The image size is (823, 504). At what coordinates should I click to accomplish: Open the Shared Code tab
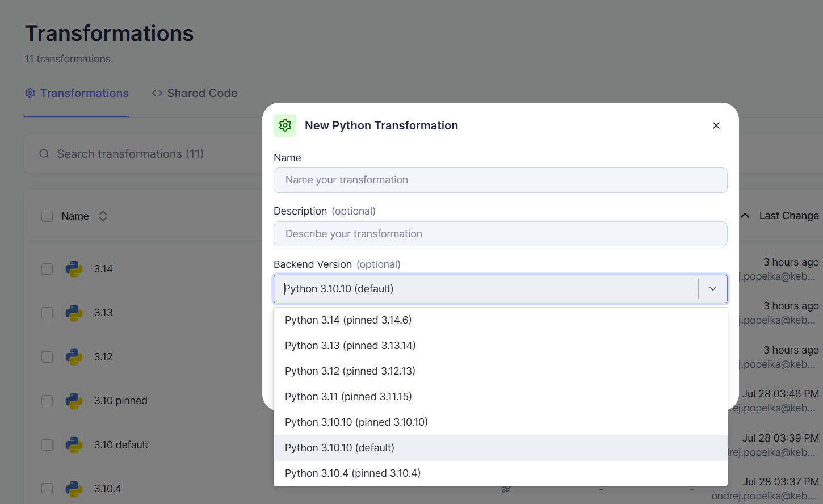[194, 93]
